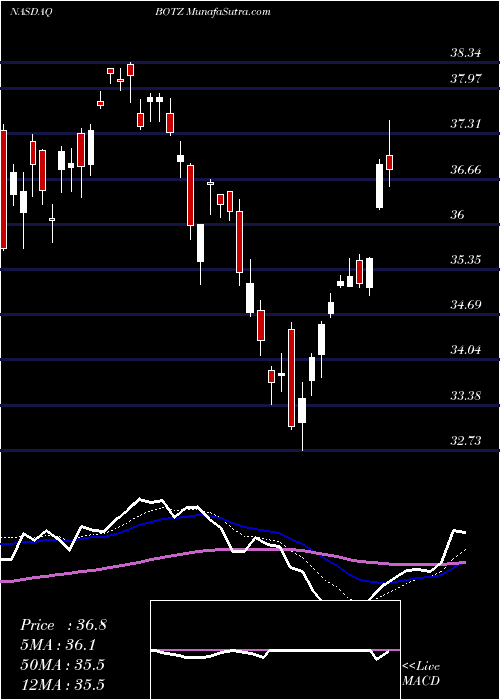Click the 35.35 price level label
This screenshot has width=500, height=700.
pyautogui.click(x=466, y=259)
